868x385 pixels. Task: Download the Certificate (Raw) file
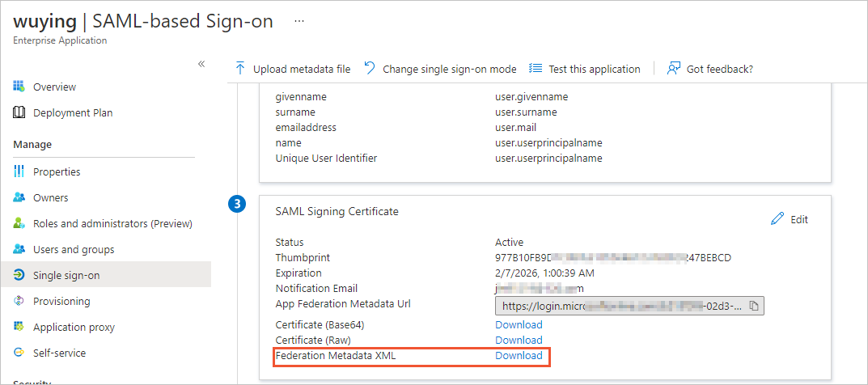coord(519,340)
